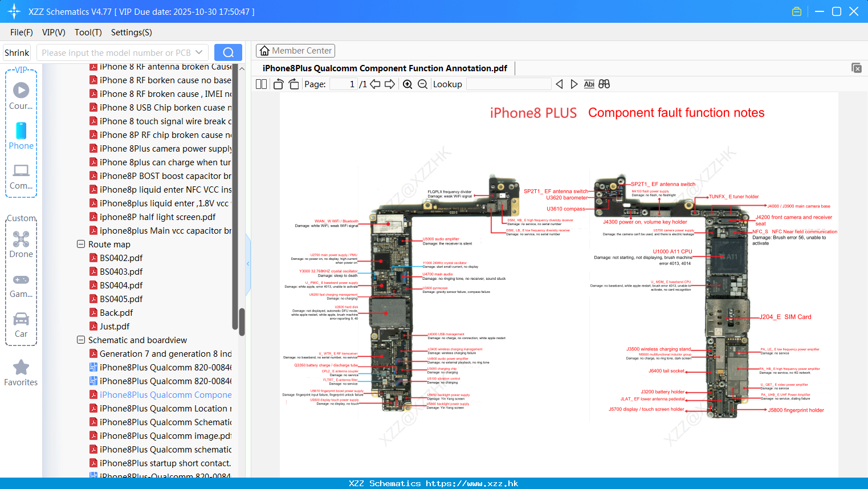Open BS0404.pdf
Viewport: 868px width, 489px height.
tap(121, 286)
